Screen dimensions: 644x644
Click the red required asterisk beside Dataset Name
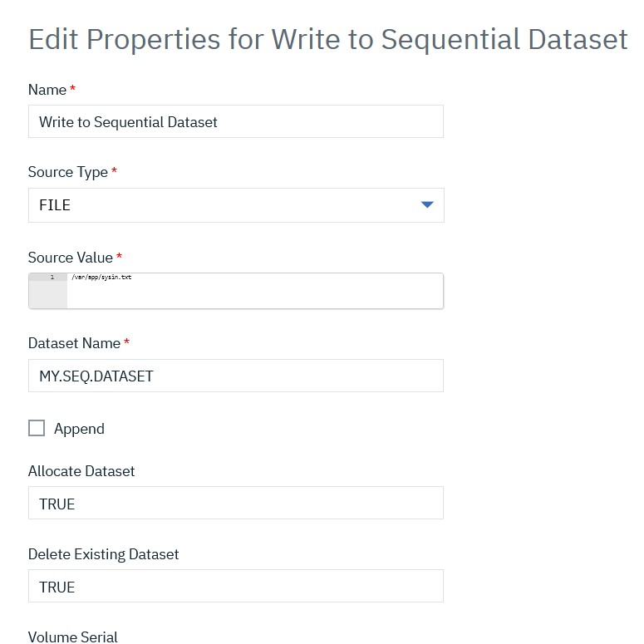click(x=127, y=342)
